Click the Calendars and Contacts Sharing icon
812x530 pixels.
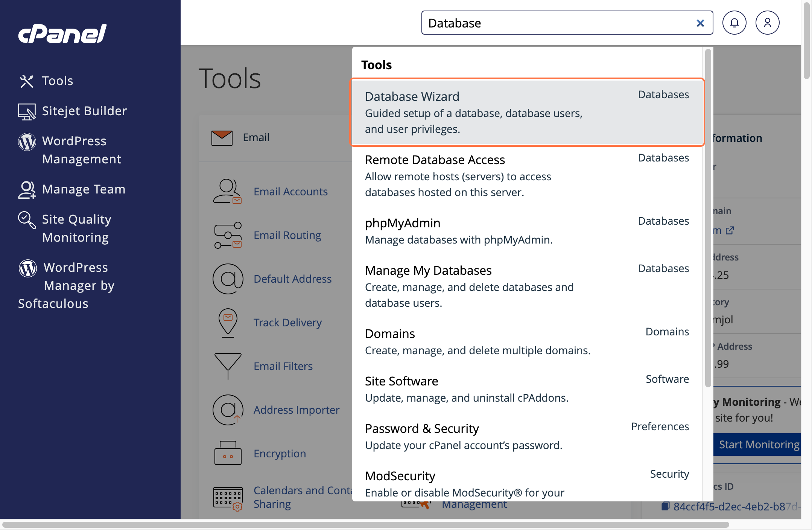[228, 498]
